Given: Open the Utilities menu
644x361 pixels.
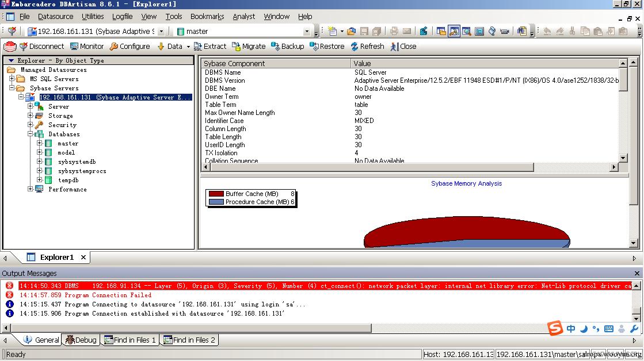Looking at the screenshot, I should click(93, 16).
